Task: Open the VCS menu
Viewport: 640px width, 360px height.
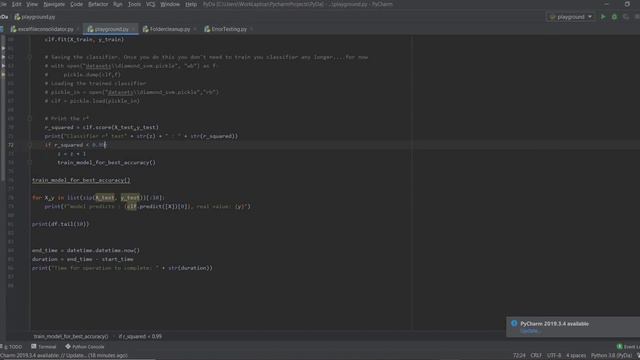Action: click(x=150, y=4)
